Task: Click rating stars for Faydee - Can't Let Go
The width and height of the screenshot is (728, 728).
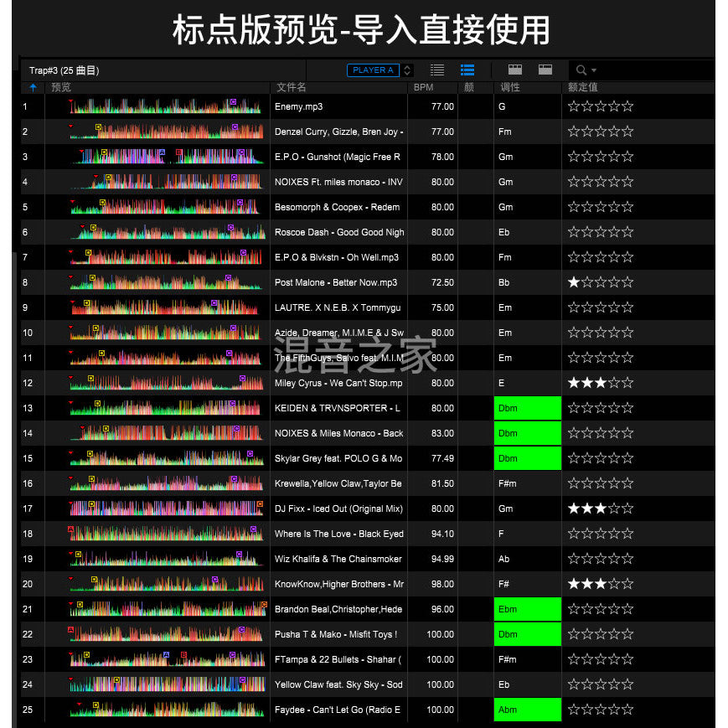Action: pos(601,710)
